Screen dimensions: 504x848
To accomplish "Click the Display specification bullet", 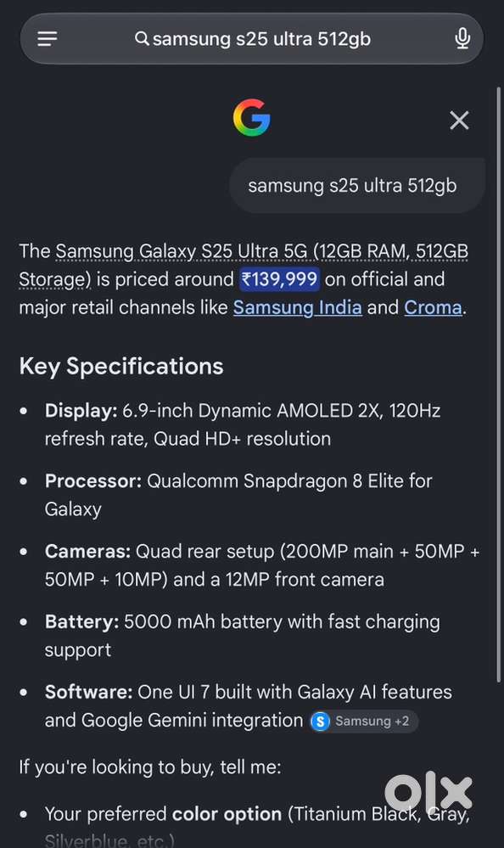I will pos(243,424).
